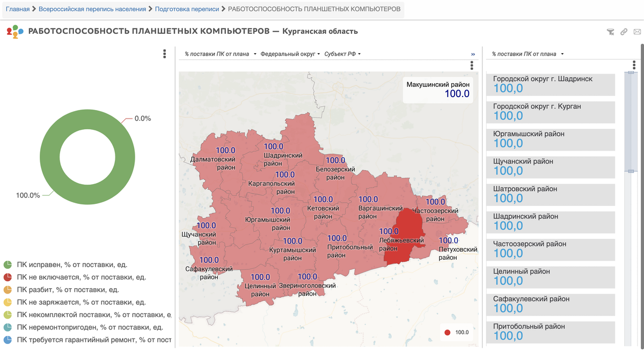644x352 pixels.
Task: Open district list three-dot menu
Action: coord(634,65)
